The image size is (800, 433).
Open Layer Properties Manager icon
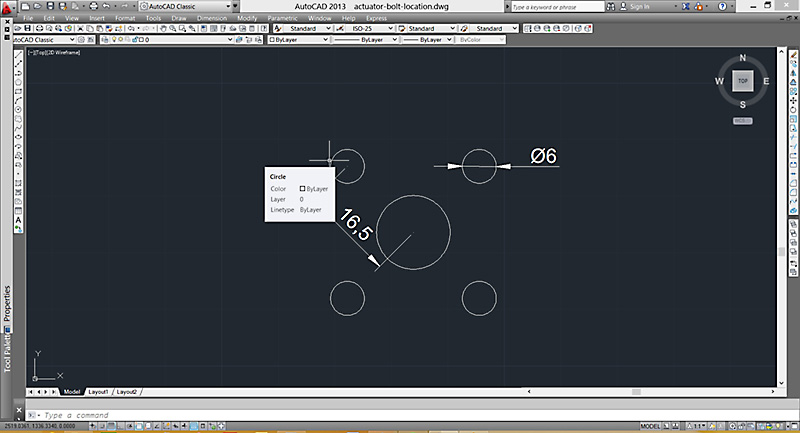pyautogui.click(x=105, y=40)
